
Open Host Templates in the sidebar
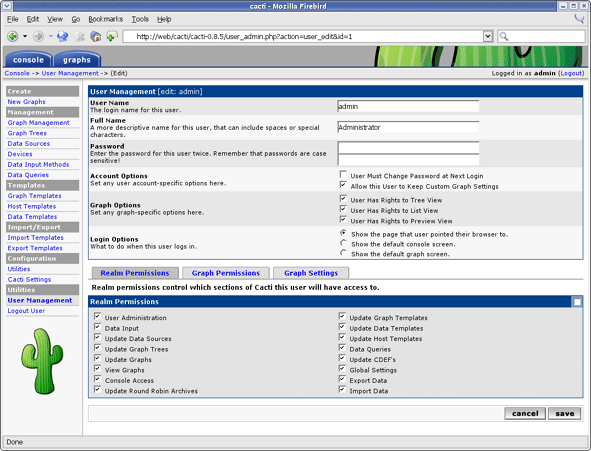click(32, 206)
